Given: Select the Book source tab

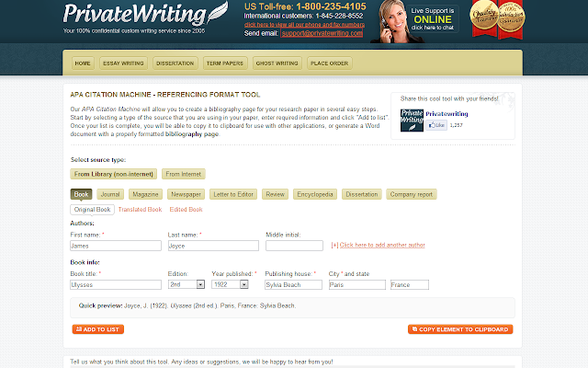Looking at the screenshot, I should [81, 194].
